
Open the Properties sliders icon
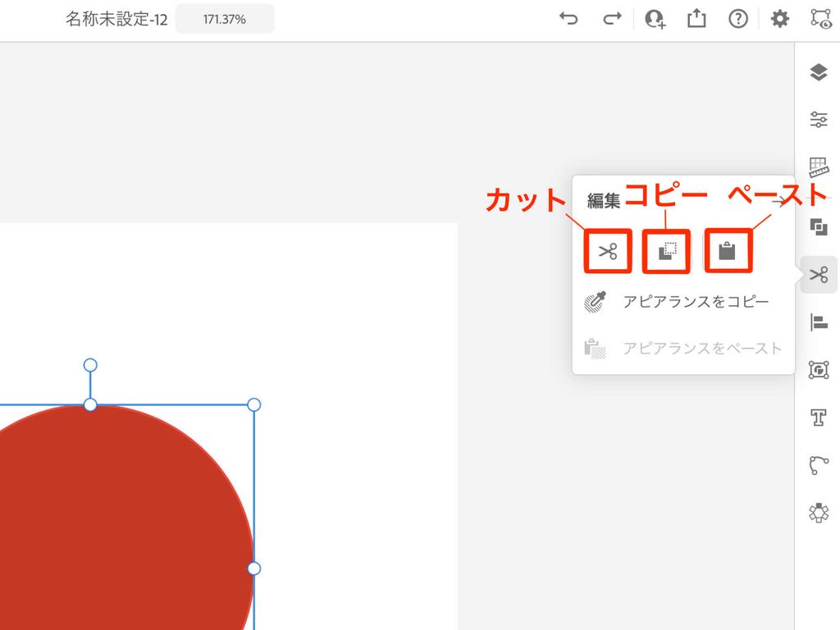[x=819, y=119]
